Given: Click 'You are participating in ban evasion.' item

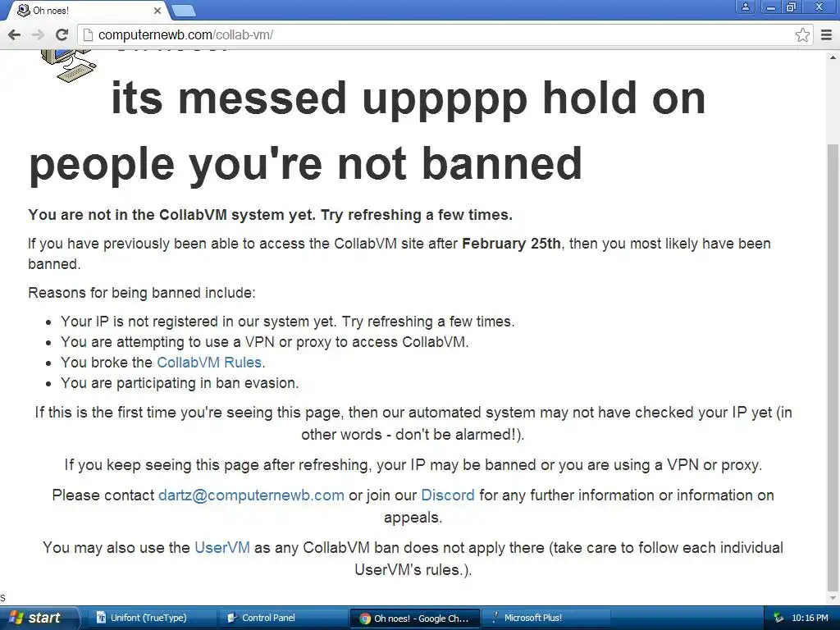Looking at the screenshot, I should [x=180, y=383].
